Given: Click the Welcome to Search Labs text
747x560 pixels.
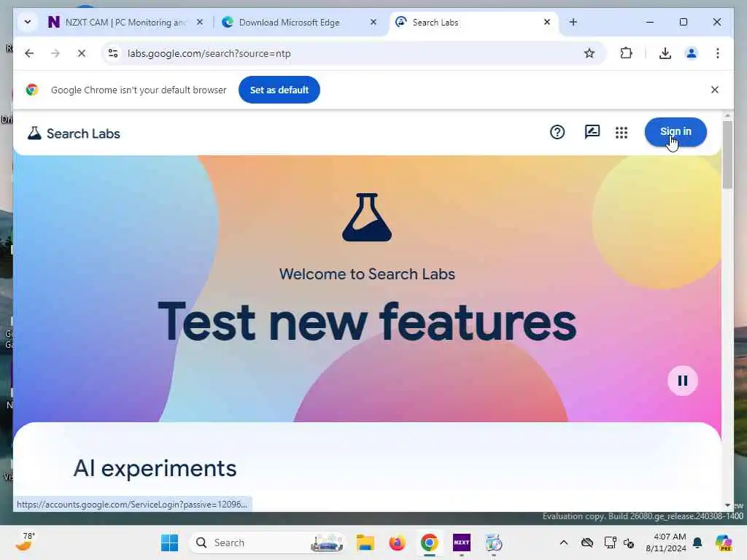Looking at the screenshot, I should [367, 274].
